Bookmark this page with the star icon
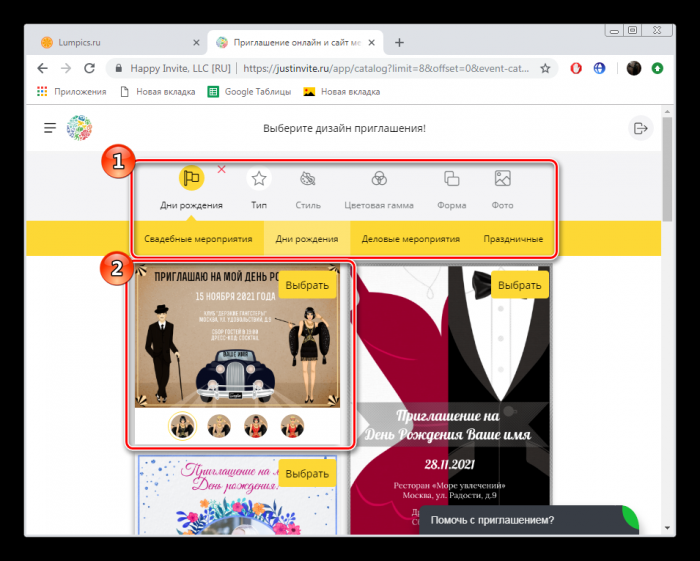700x561 pixels. [545, 68]
